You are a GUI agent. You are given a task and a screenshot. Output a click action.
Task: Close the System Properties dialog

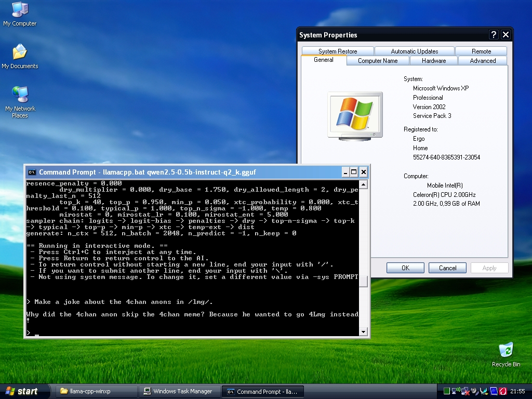click(x=506, y=35)
